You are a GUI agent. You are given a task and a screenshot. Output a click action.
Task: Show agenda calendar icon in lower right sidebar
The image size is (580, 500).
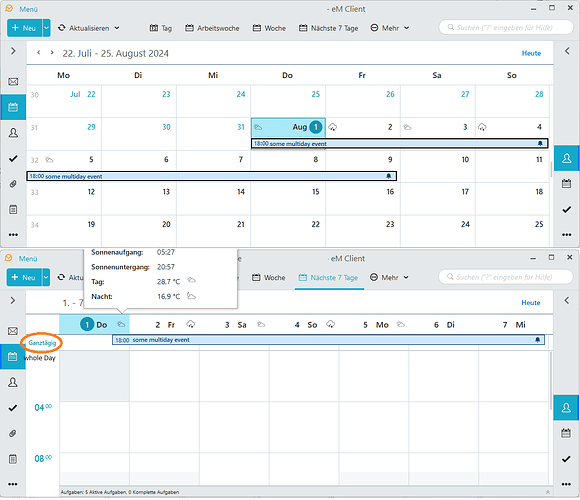point(566,433)
